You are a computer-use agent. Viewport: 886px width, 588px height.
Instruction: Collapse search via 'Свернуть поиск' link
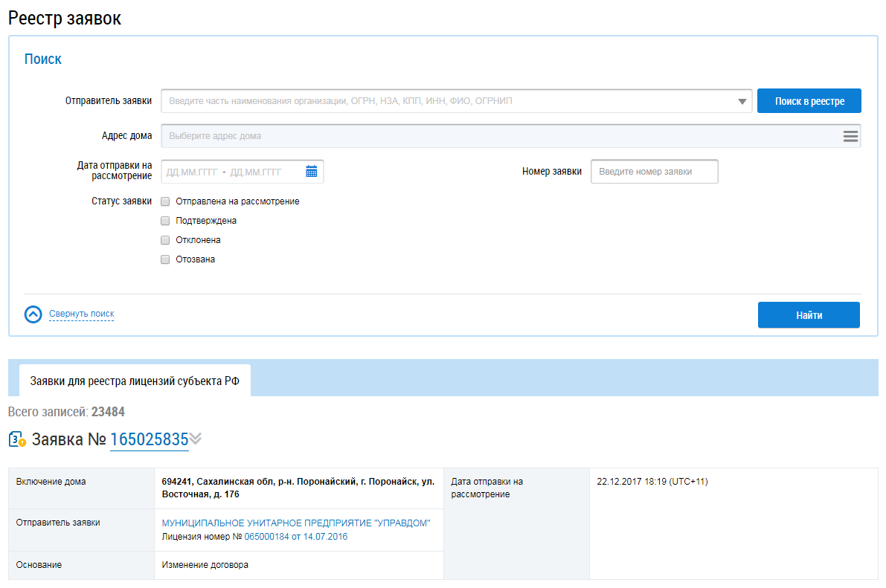(x=82, y=314)
